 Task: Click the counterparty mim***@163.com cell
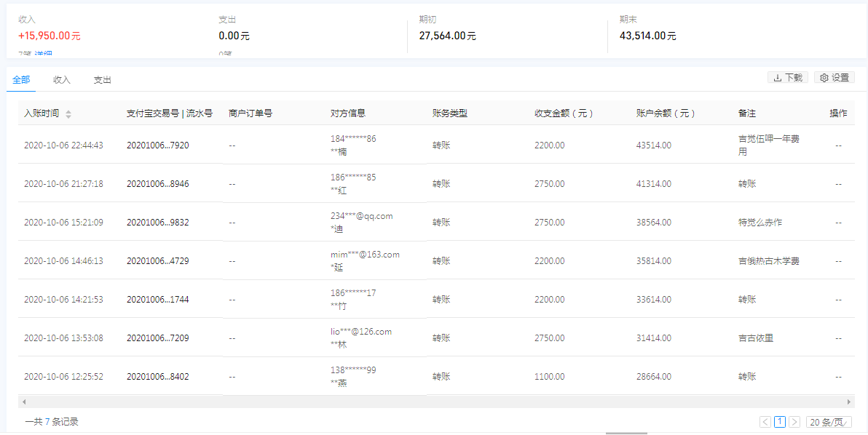pyautogui.click(x=365, y=255)
